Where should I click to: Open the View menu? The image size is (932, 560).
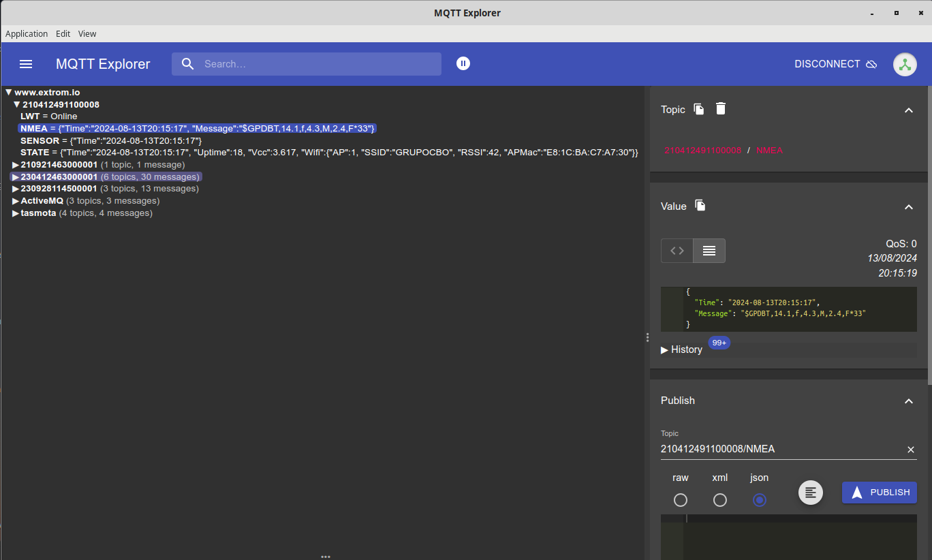click(87, 33)
